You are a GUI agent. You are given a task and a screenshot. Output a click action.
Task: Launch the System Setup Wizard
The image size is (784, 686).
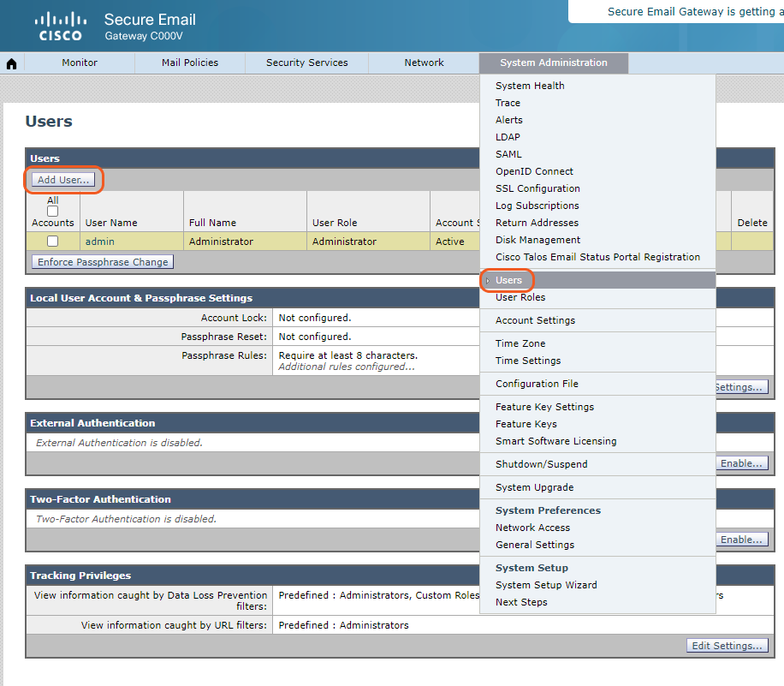(x=546, y=585)
